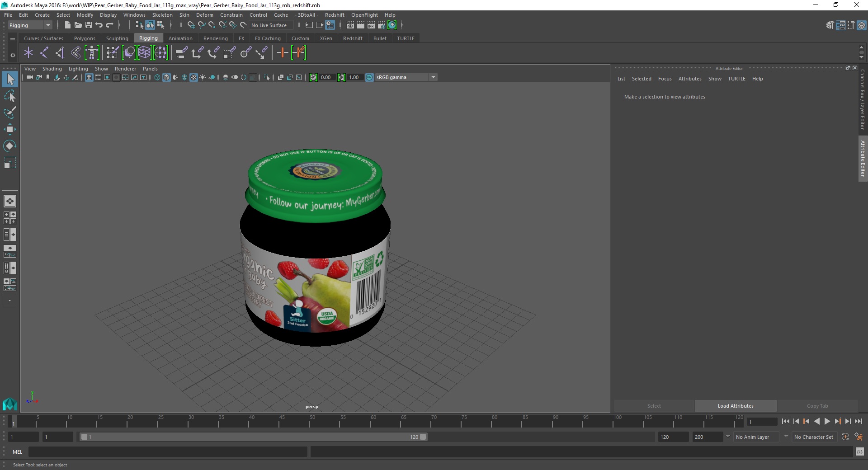Open the shelf tabs list menu
This screenshot has width=868, height=470.
[x=13, y=39]
